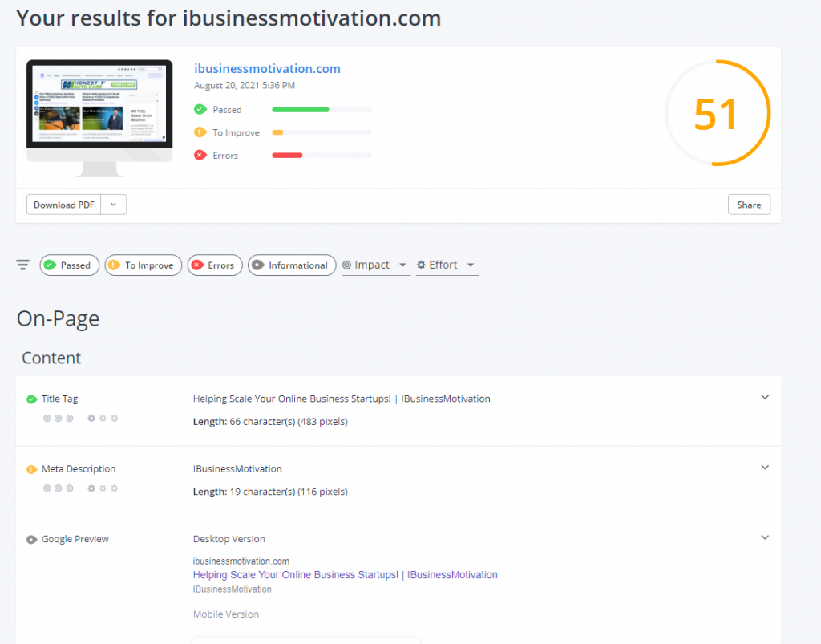Click the Meta Description orange status icon
Screen dimensions: 821x644
(x=31, y=469)
